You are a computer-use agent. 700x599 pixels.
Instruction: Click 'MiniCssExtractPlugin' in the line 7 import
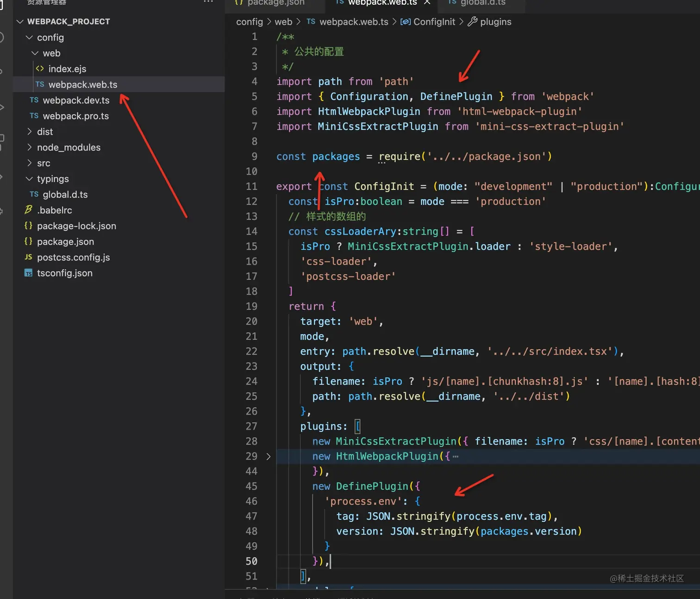(378, 126)
